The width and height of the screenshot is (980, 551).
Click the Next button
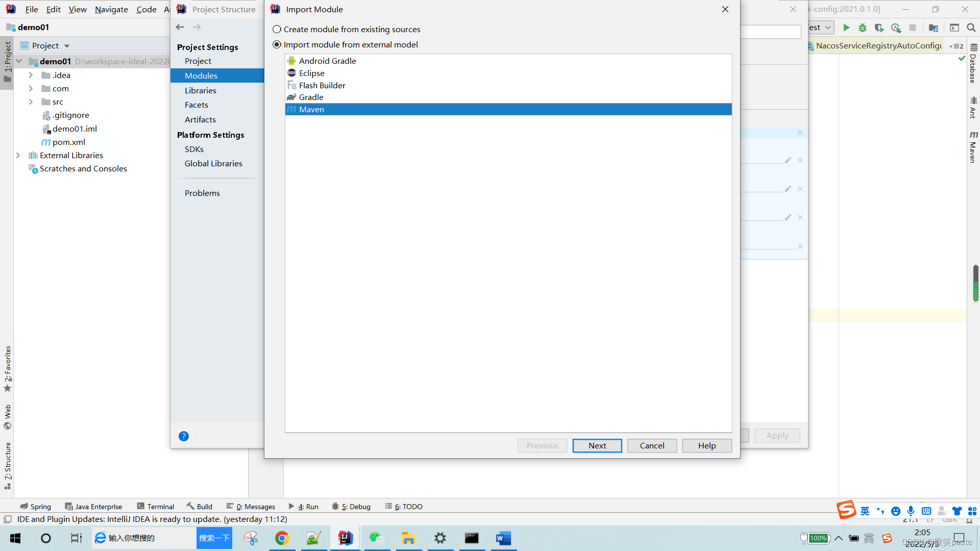597,445
